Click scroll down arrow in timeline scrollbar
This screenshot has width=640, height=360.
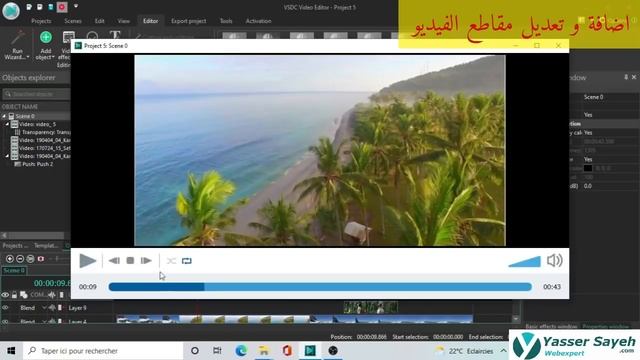(x=516, y=319)
